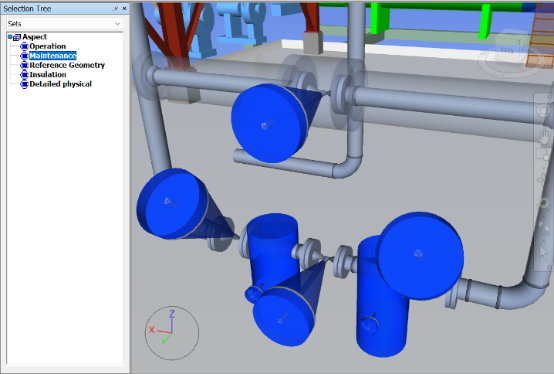Activate the Orbit tool on navigation bar
This screenshot has width=554, height=374.
pos(544,179)
